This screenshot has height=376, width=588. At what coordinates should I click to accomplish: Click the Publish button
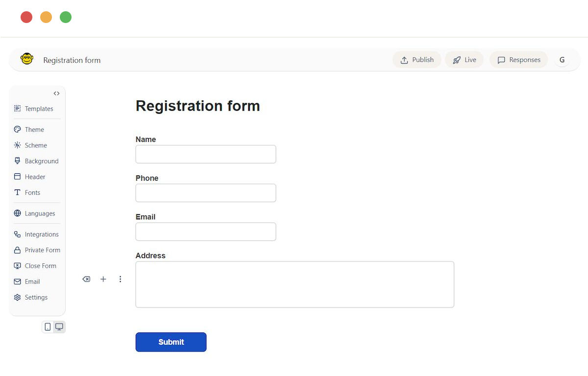tap(417, 60)
